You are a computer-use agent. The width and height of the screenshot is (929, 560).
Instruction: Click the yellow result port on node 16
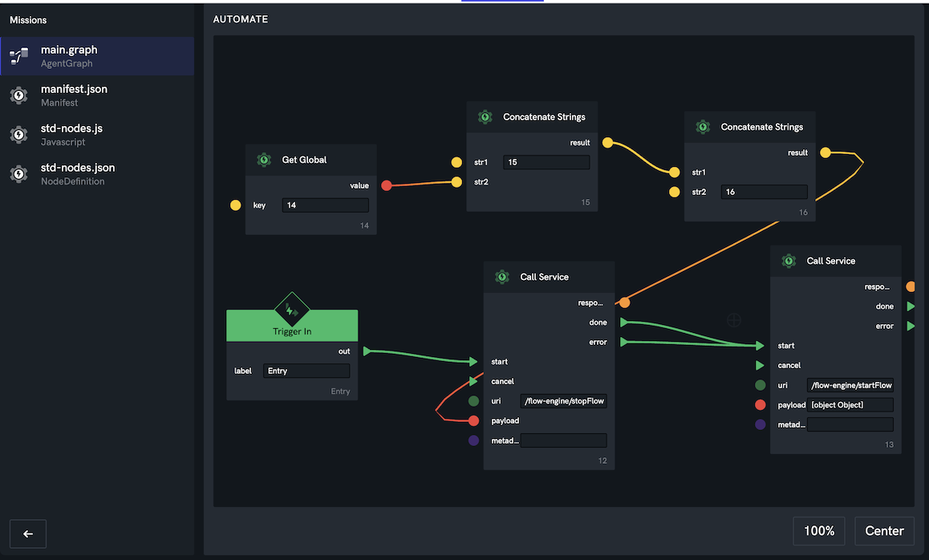(x=826, y=153)
